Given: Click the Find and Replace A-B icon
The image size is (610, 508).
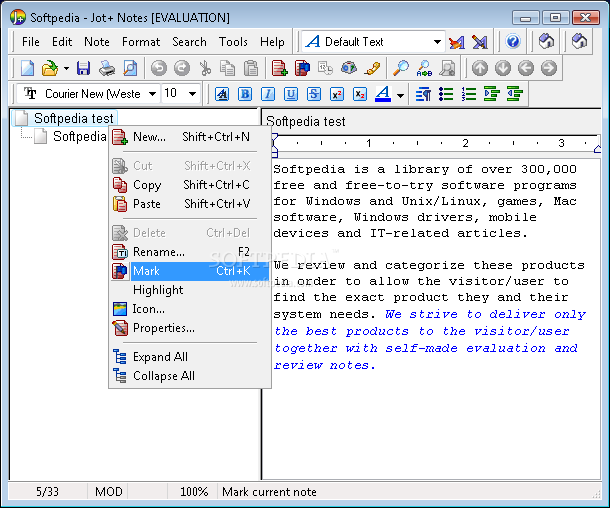Looking at the screenshot, I should (x=424, y=68).
